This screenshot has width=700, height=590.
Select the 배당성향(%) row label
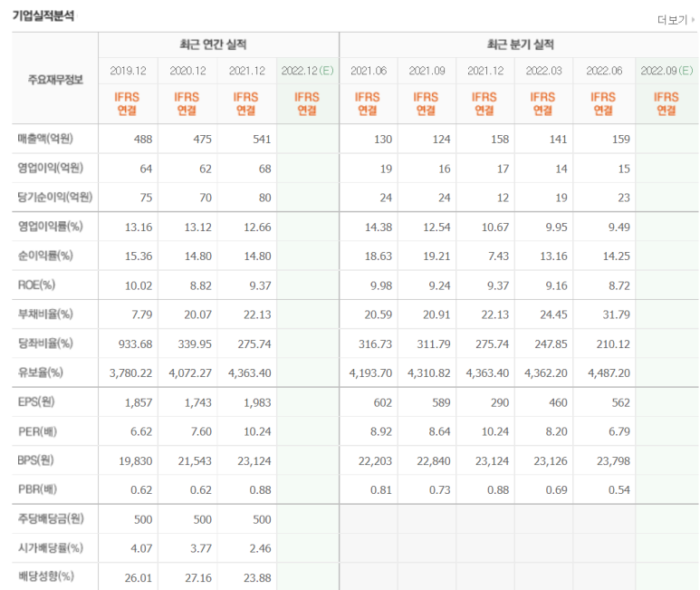tap(45, 576)
